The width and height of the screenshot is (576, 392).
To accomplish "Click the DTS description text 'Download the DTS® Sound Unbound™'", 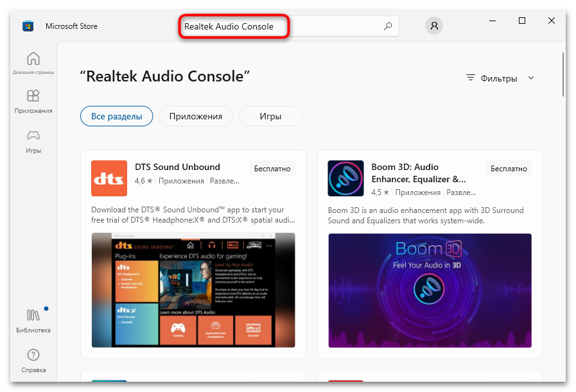I will [x=193, y=215].
